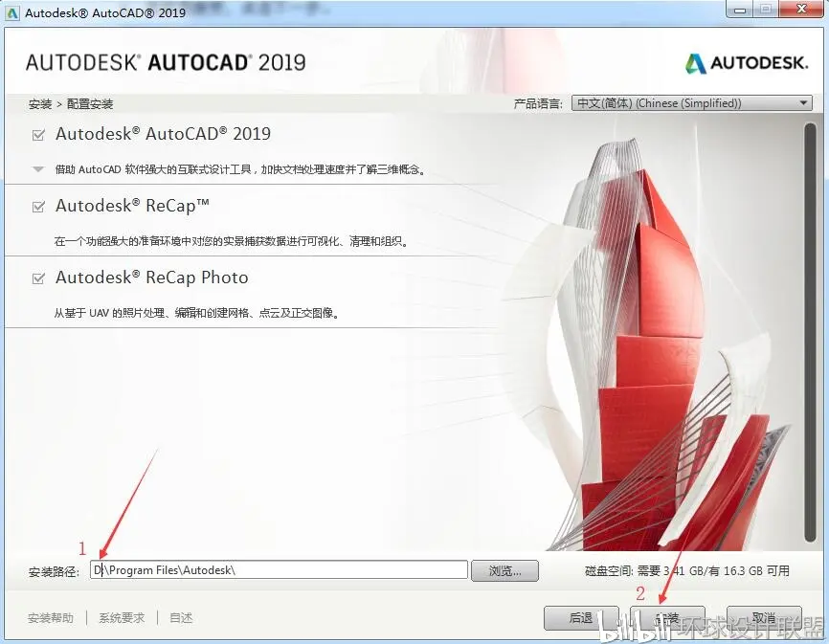
Task: Click the 磁盘空间 disk space text
Action: (686, 570)
